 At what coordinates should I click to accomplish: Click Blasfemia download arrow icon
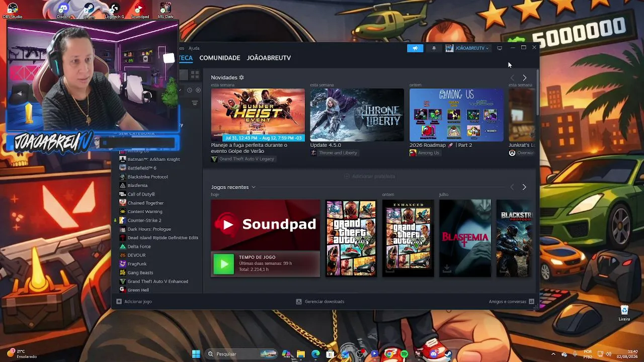coord(447,270)
